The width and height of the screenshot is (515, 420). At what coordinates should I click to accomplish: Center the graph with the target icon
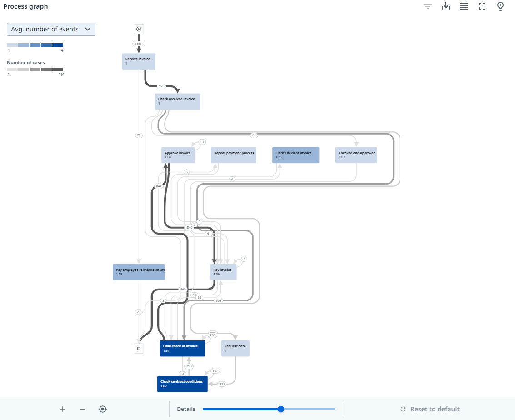coord(103,409)
